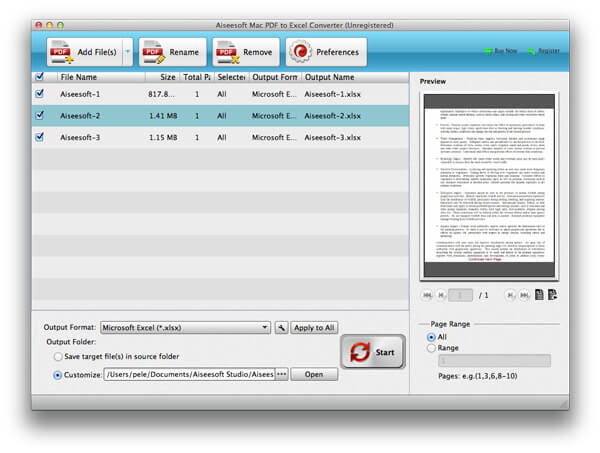Click Microsoft E... format of Aiseesoft-2
600x453 pixels.
[274, 116]
